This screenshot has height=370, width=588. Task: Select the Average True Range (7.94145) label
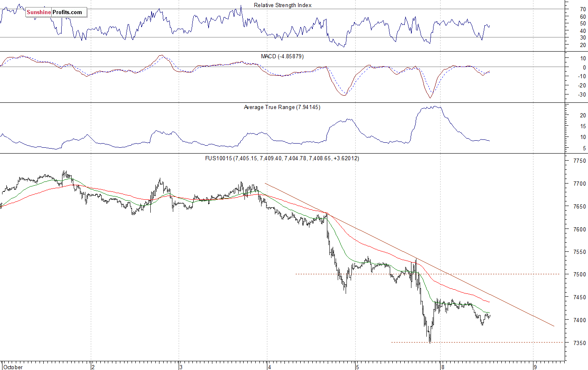282,107
